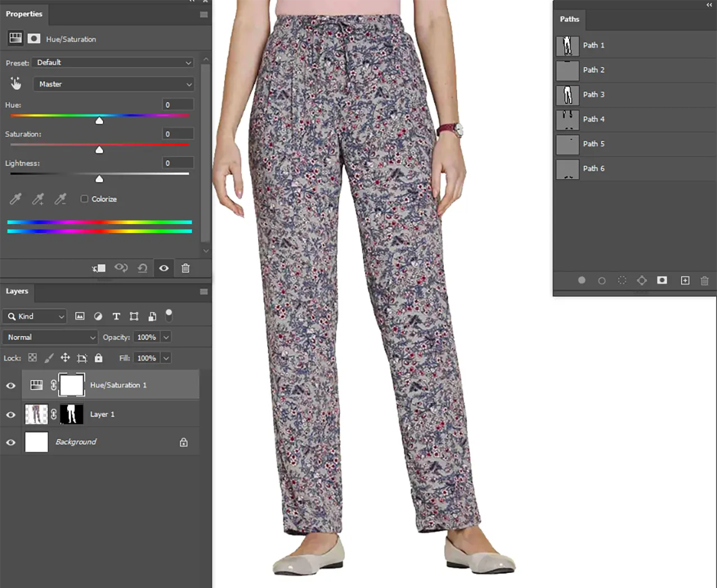
Task: Filter layers by adjustment layer type
Action: click(x=98, y=316)
